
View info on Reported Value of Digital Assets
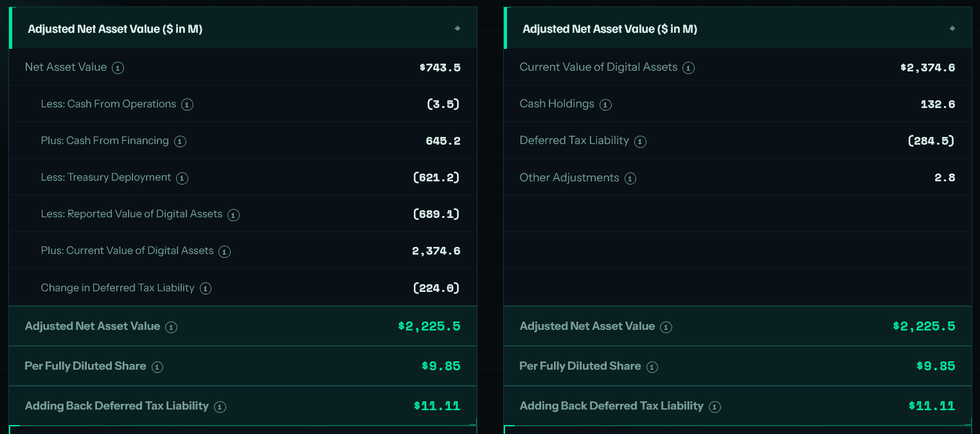(233, 215)
